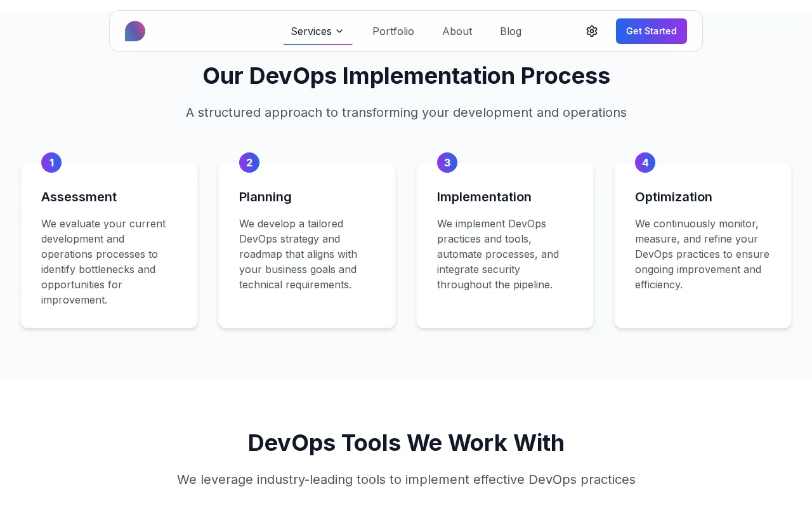Image resolution: width=812 pixels, height=508 pixels.
Task: Click the step 1 number badge
Action: pos(51,163)
